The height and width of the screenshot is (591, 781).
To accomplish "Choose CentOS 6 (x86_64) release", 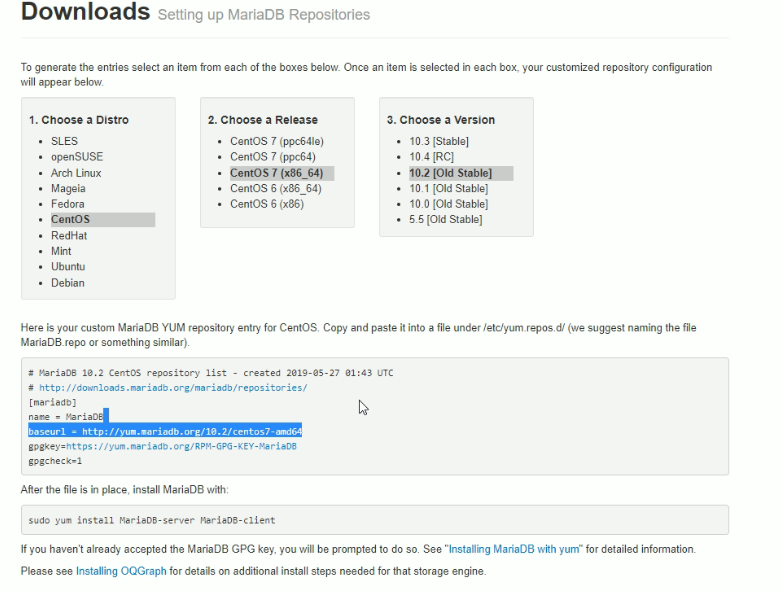I will coord(276,188).
